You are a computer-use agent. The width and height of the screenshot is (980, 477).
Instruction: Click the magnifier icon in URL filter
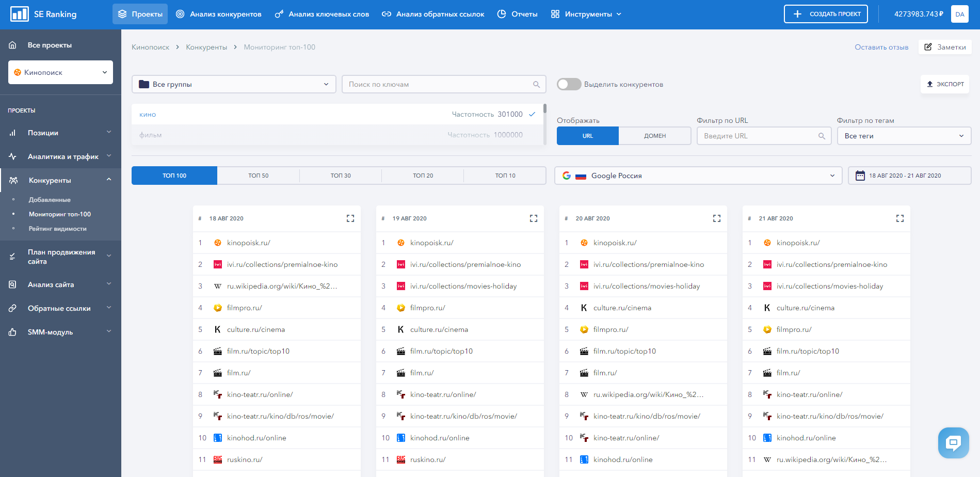(822, 136)
